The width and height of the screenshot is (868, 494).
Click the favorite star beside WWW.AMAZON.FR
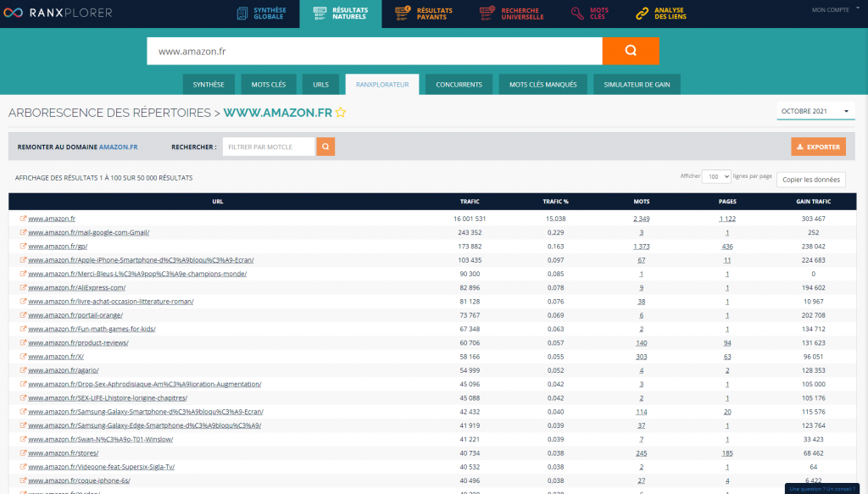point(341,113)
